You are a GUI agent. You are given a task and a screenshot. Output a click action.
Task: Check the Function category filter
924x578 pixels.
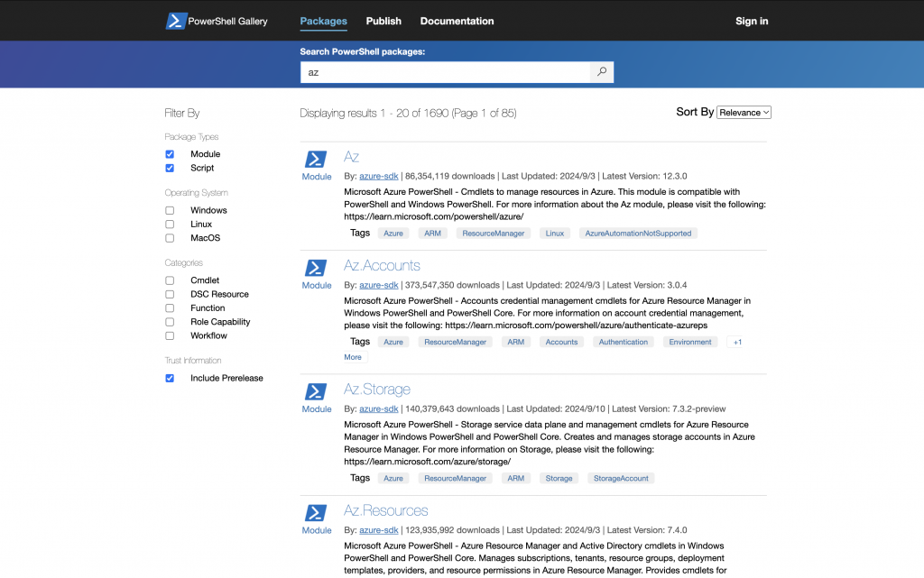point(170,308)
